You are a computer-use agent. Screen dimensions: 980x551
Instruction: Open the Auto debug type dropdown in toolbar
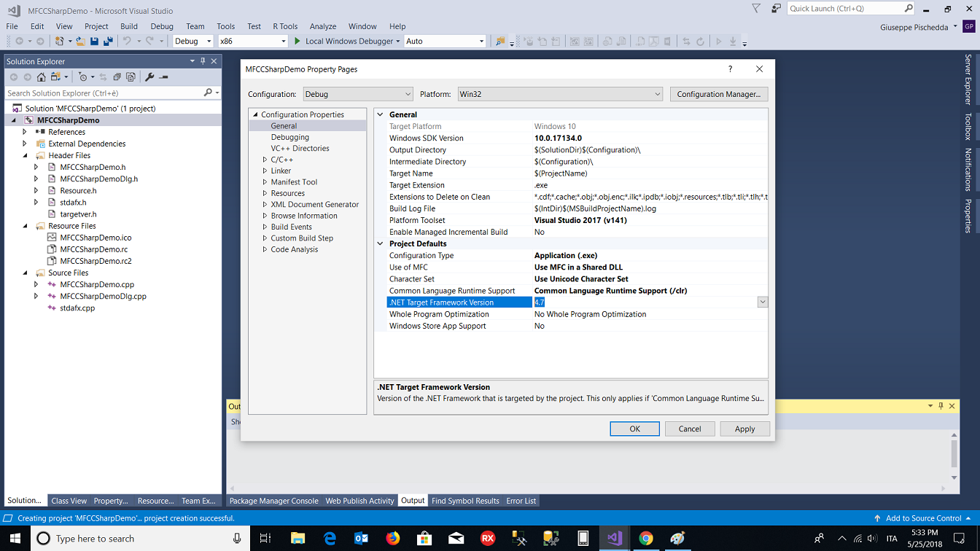tap(445, 42)
